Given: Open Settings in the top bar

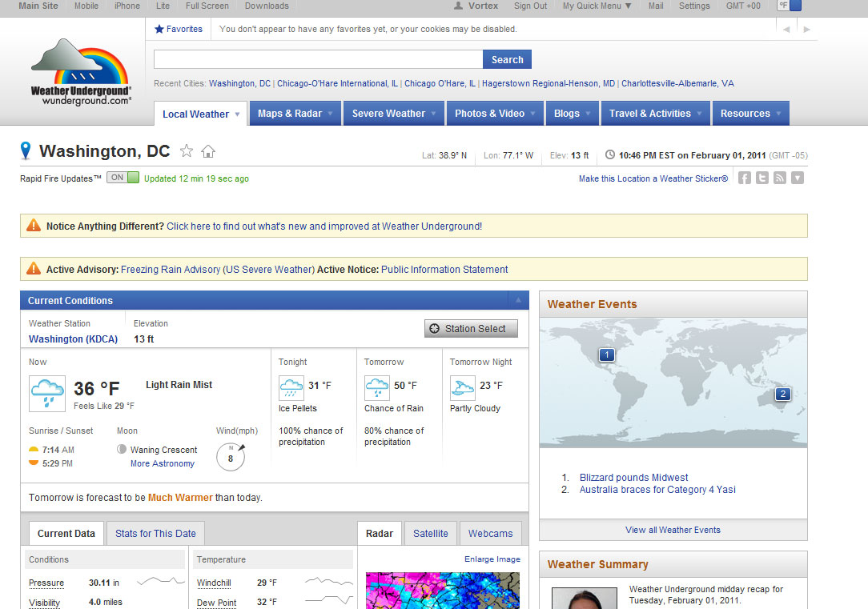Looking at the screenshot, I should [x=694, y=6].
